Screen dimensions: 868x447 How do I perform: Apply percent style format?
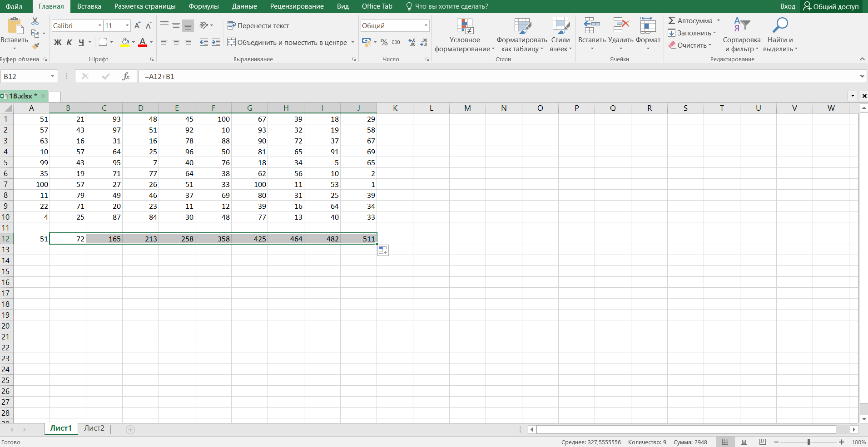384,42
